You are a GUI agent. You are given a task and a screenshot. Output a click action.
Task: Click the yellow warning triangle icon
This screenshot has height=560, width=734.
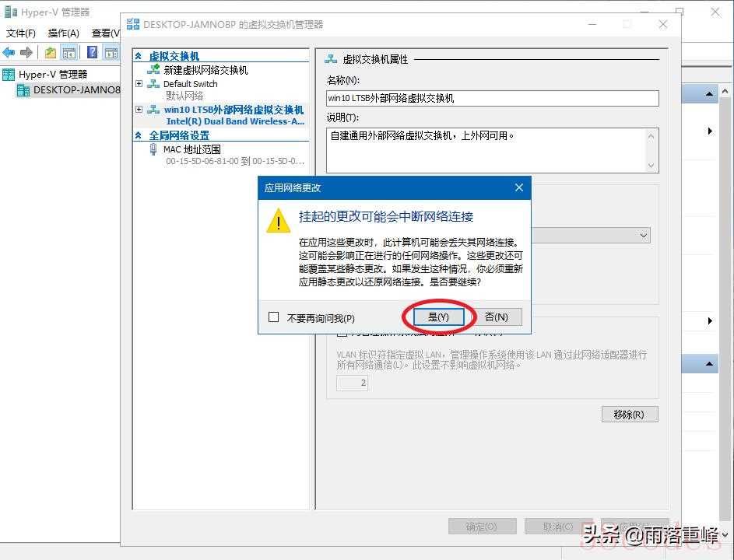coord(279,221)
